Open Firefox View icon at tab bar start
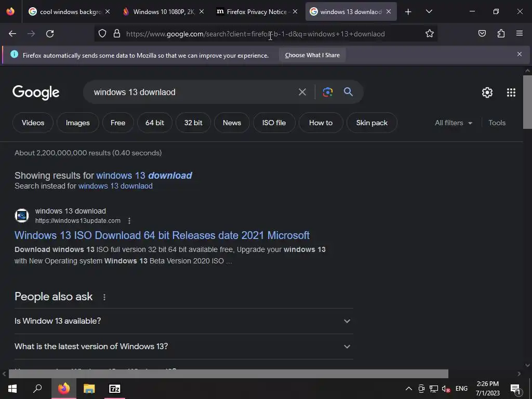 point(10,12)
